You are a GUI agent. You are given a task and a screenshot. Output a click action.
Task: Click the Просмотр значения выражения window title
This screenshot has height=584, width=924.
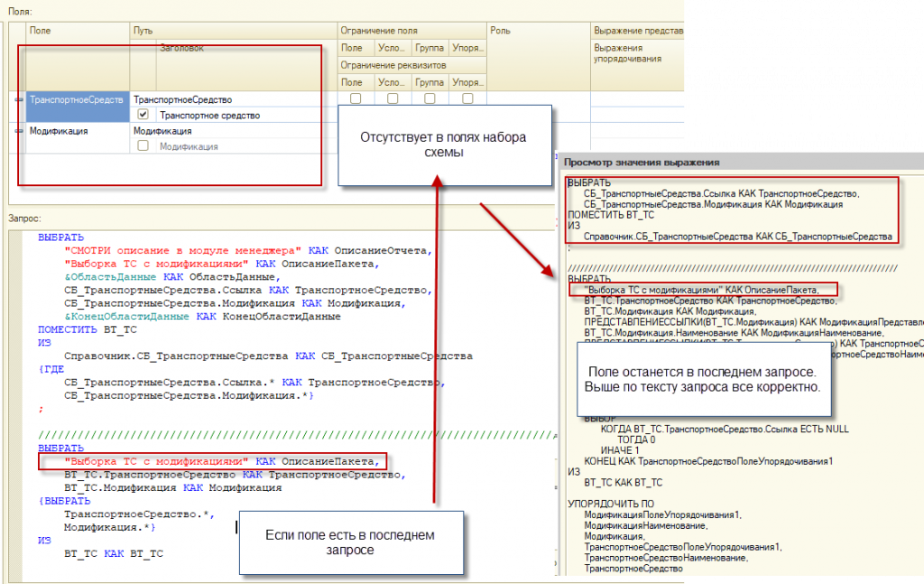point(642,162)
